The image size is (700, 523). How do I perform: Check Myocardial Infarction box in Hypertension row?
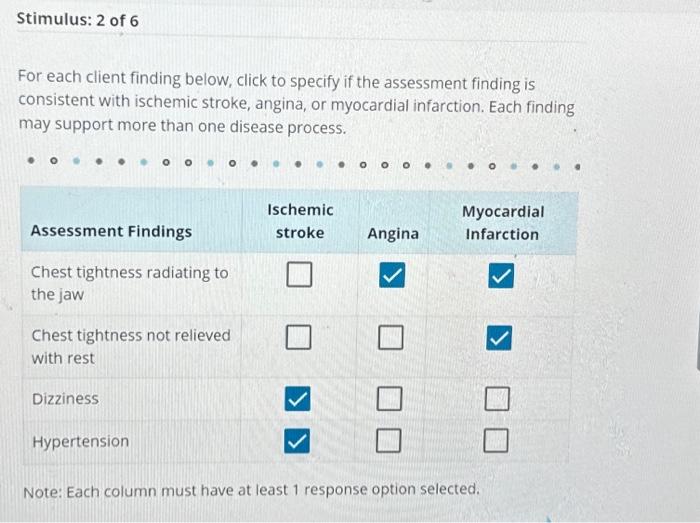(496, 440)
